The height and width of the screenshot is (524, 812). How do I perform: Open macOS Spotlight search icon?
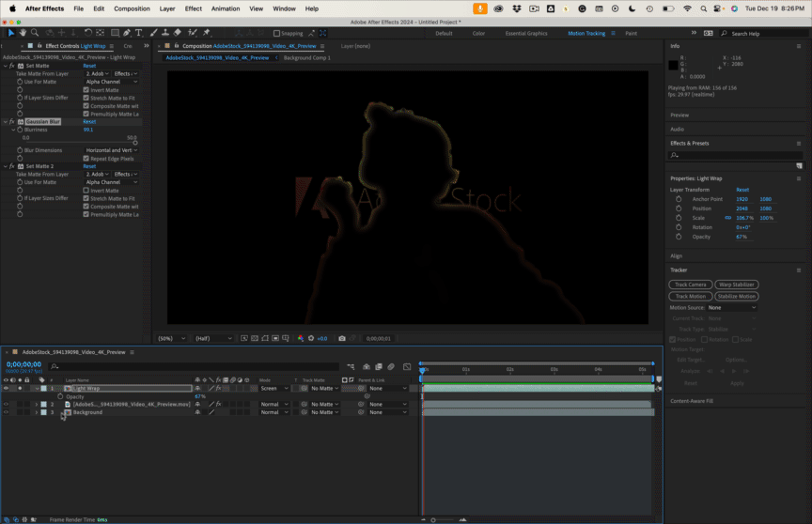click(703, 8)
